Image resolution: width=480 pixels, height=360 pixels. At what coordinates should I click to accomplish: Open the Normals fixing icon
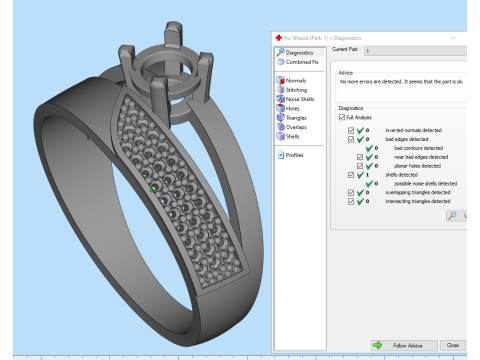pyautogui.click(x=280, y=80)
